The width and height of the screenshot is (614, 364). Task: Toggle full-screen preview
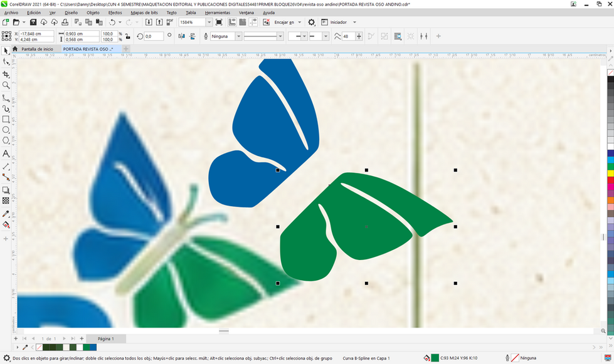(219, 23)
